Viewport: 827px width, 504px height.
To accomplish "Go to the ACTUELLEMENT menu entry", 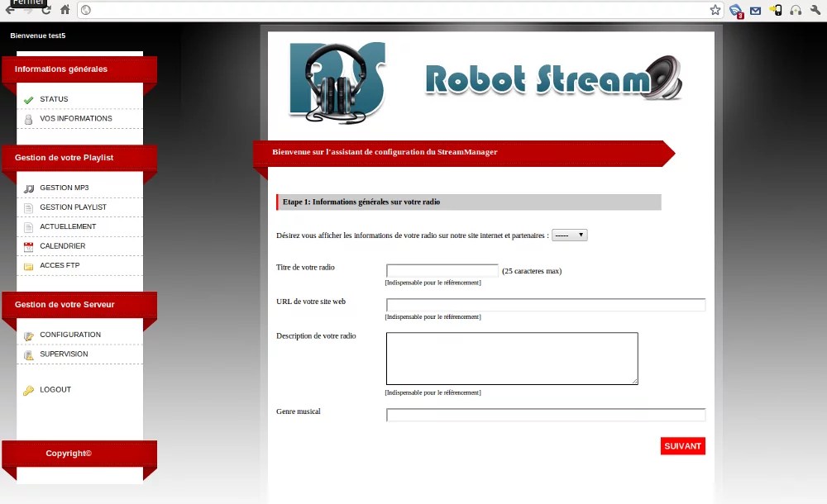I will point(68,226).
